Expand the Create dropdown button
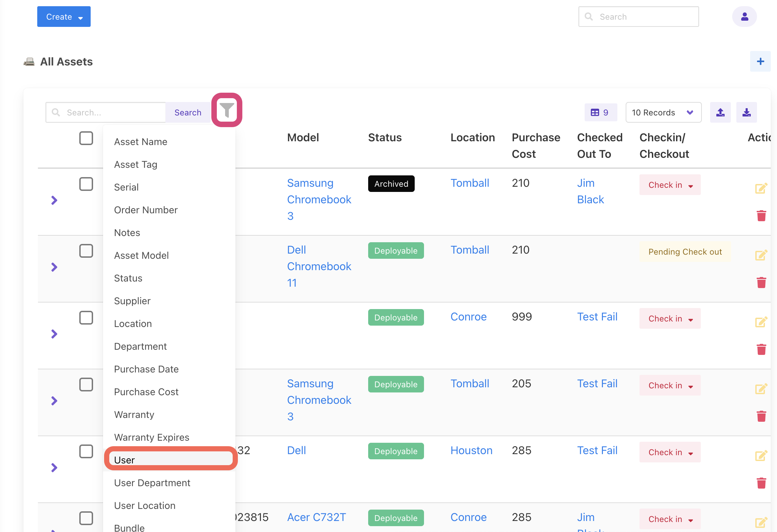Viewport: 777px width, 532px height. tap(64, 17)
